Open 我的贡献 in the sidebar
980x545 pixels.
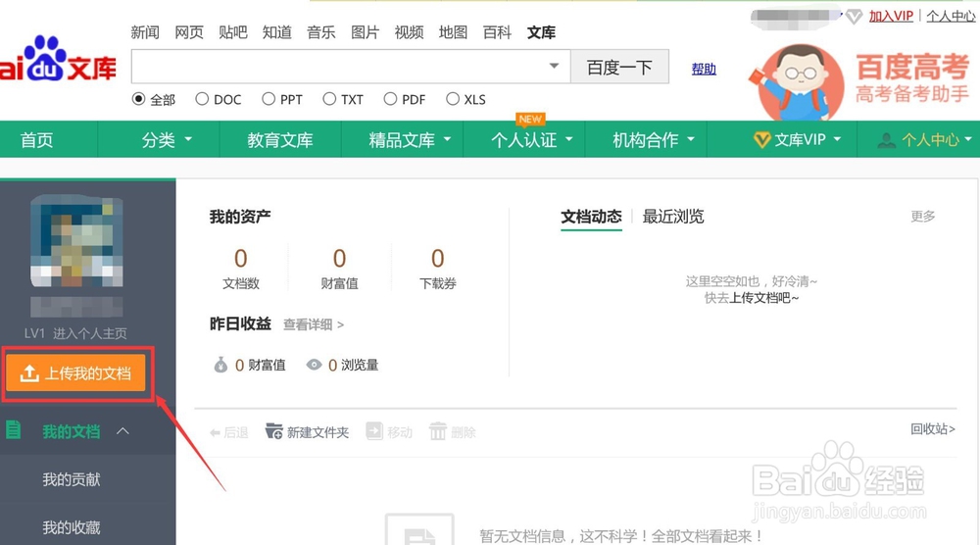pyautogui.click(x=72, y=479)
